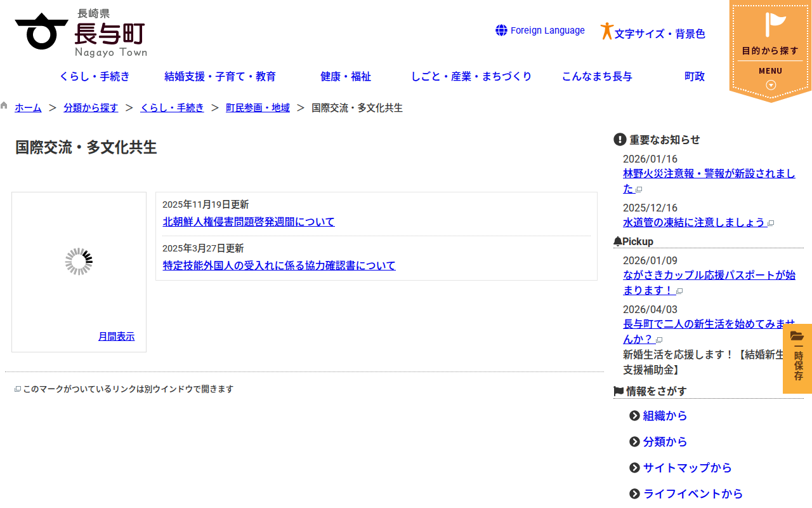Open the 北朝鮮人権侵害問題啓発週間 article link
Viewport: 812px width, 508px height.
click(x=249, y=222)
